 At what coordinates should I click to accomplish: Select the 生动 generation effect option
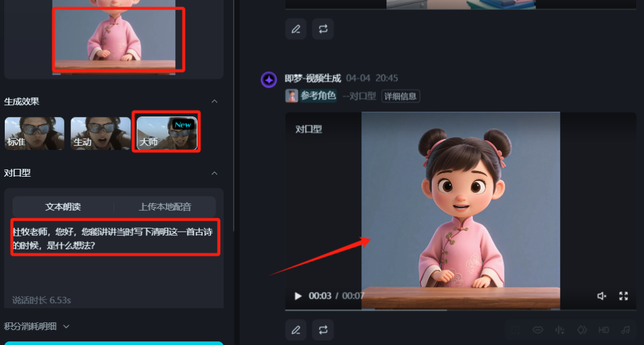[100, 133]
